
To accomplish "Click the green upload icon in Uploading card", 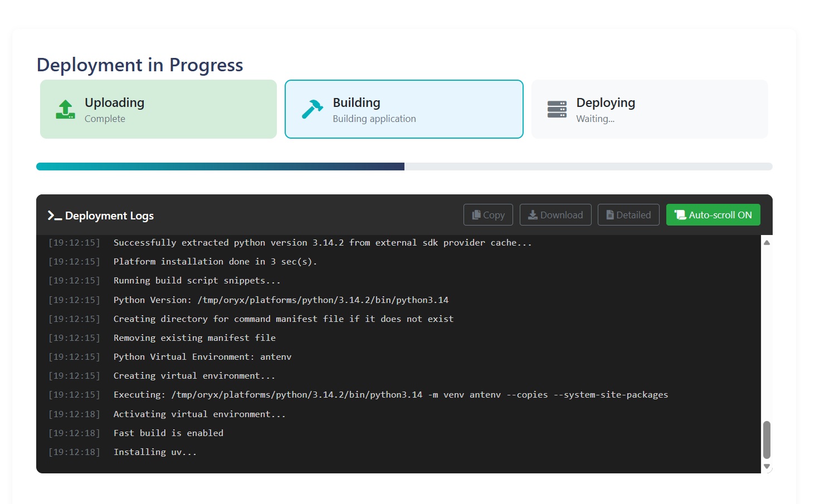I will pos(65,110).
